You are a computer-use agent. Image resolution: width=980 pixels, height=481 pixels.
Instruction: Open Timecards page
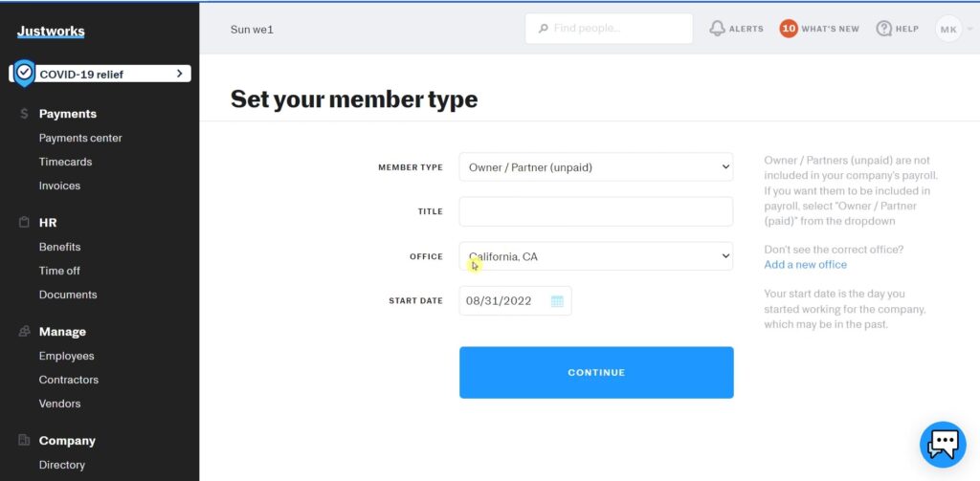pyautogui.click(x=65, y=162)
